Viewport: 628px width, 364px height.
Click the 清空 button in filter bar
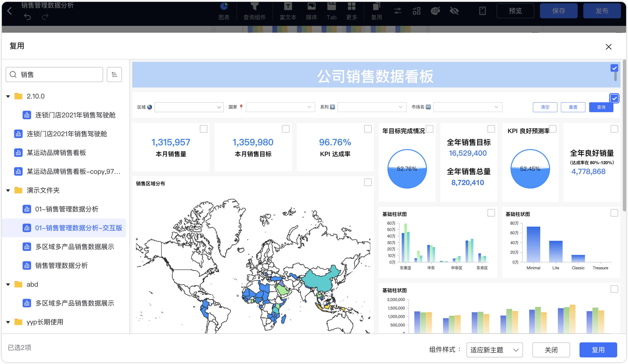coord(545,107)
